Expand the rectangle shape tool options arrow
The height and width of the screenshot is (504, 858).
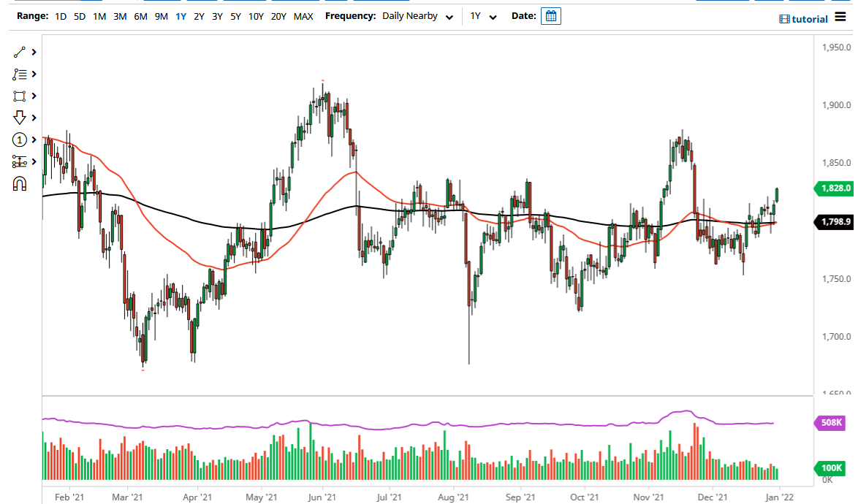tap(34, 96)
